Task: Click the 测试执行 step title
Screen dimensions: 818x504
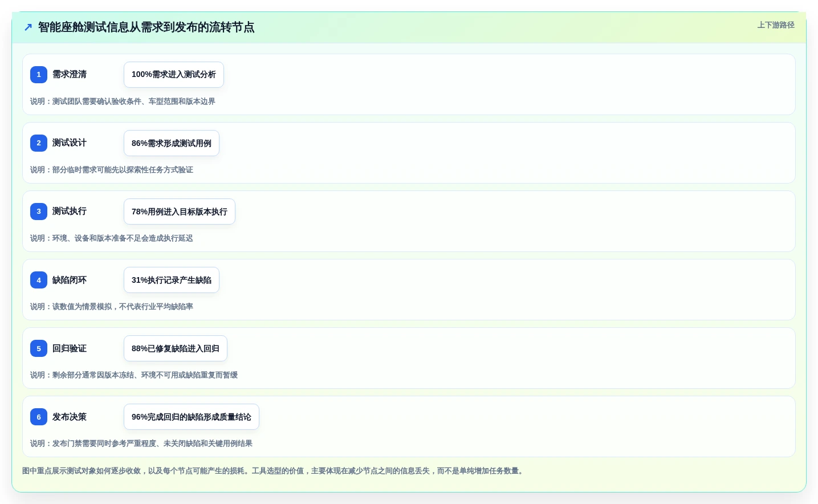Action: [70, 211]
